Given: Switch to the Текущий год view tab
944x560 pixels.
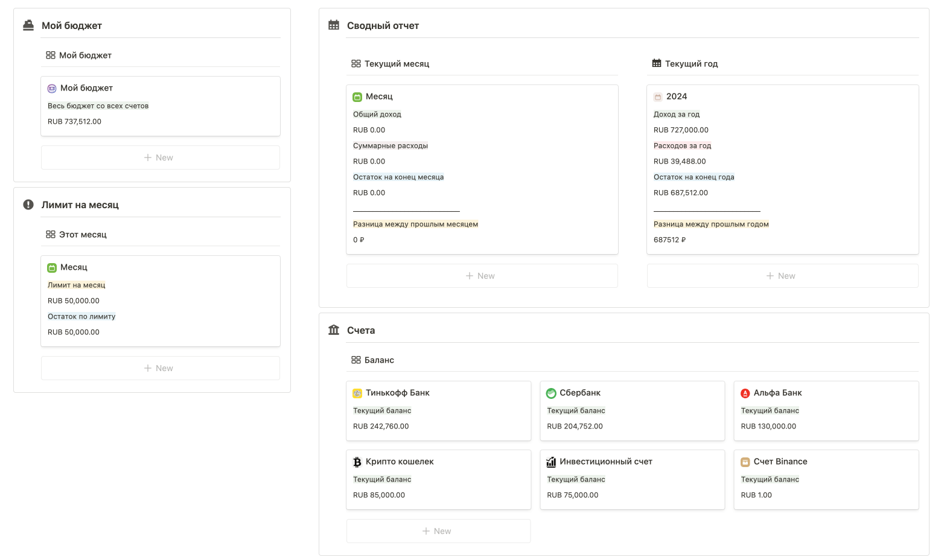Looking at the screenshot, I should 685,63.
